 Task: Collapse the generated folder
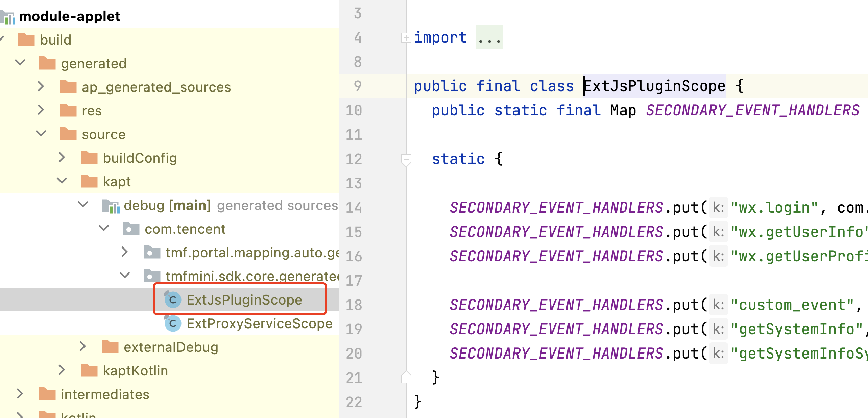click(20, 63)
